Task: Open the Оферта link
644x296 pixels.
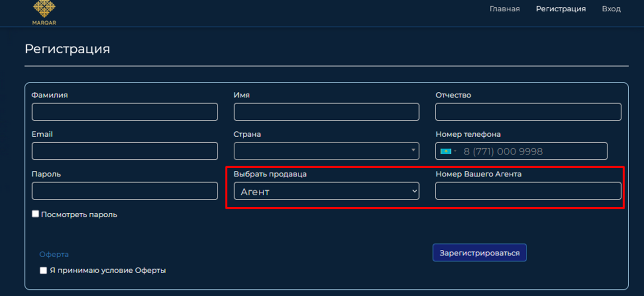Action: pos(54,254)
